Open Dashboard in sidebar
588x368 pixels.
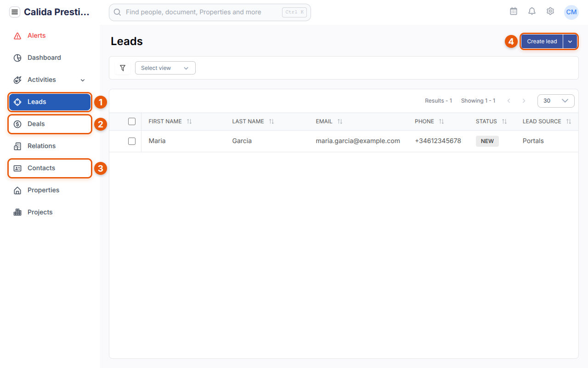50,57
